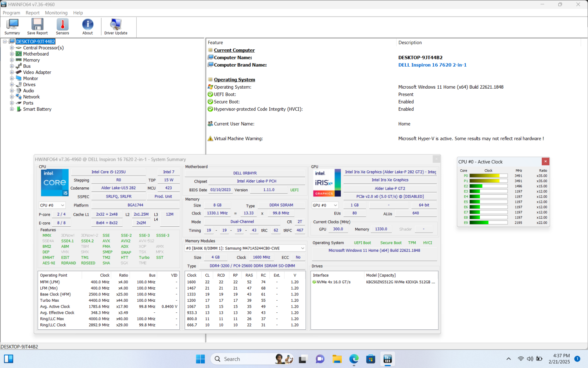Open the Sensors monitoring icon
Screen dimensions: 588x368
pyautogui.click(x=62, y=26)
